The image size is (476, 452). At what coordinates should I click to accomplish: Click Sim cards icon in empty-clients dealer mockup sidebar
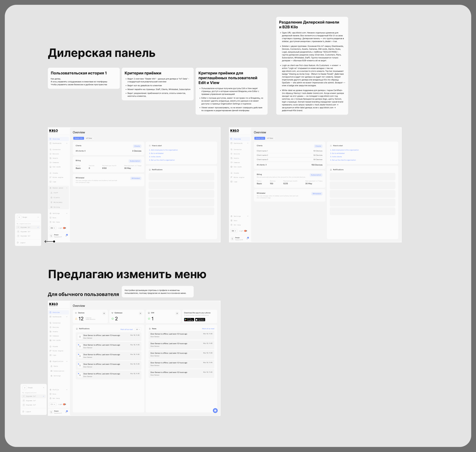[x=51, y=167]
